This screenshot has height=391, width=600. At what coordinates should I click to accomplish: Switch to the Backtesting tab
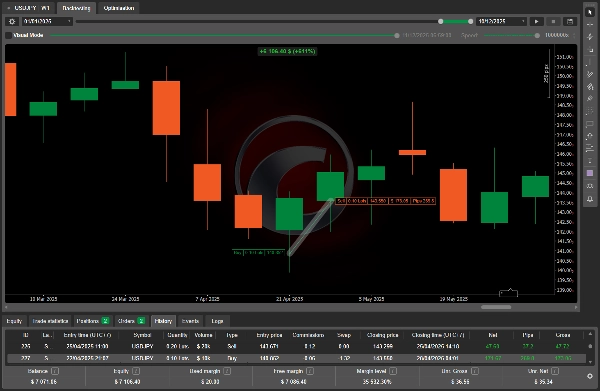pyautogui.click(x=76, y=8)
